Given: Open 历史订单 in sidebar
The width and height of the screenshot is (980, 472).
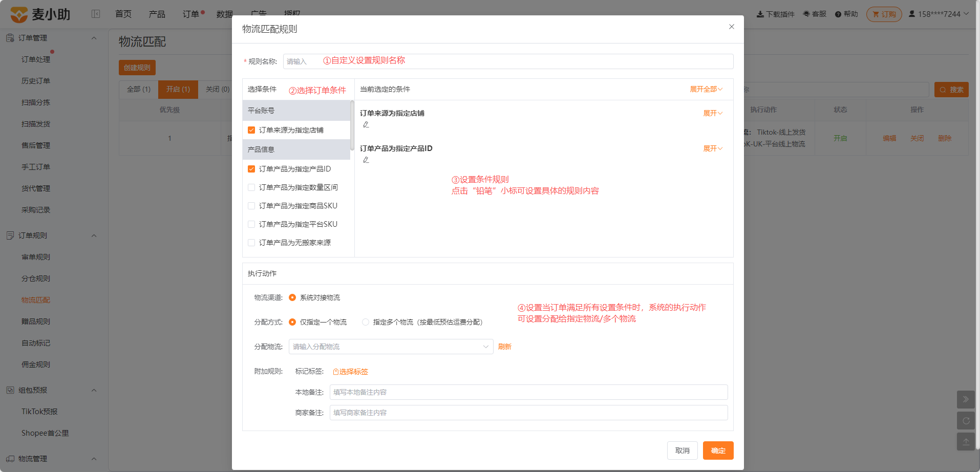Looking at the screenshot, I should coord(36,81).
